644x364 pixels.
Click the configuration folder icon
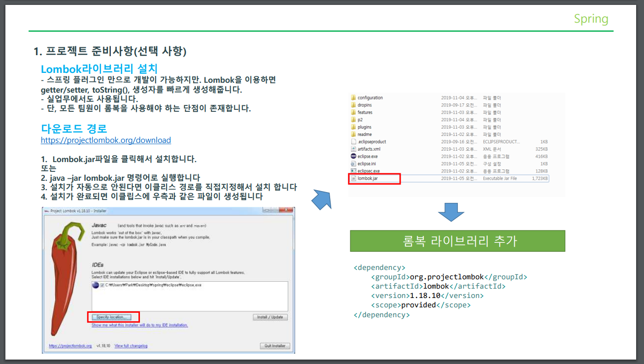point(353,98)
